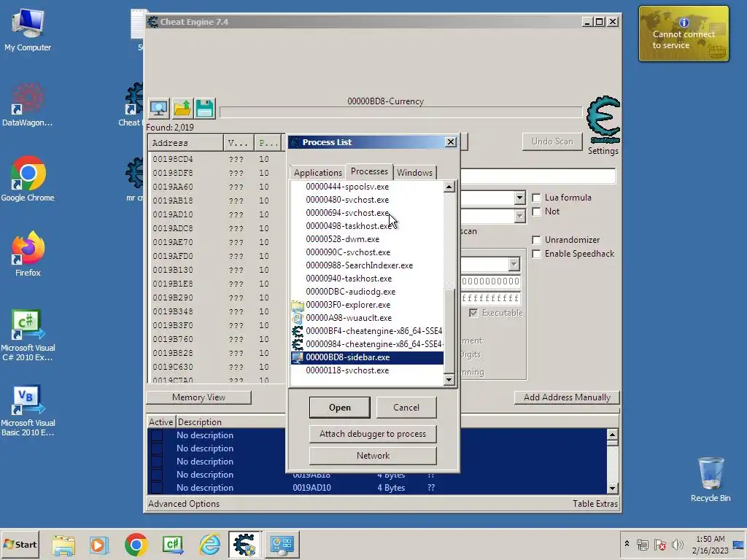
Task: Select 000003F0-explorer.exe process
Action: pos(368,305)
